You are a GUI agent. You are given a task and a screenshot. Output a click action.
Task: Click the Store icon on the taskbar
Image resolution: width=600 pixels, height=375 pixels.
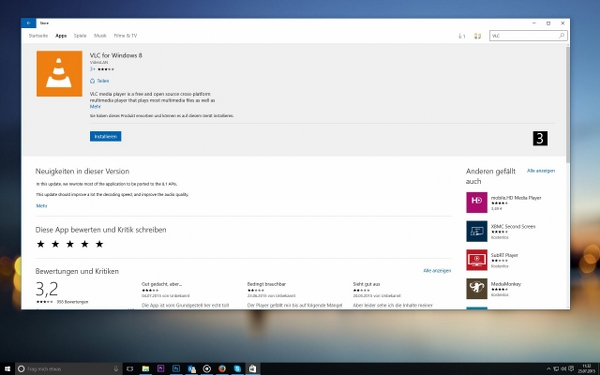click(253, 369)
